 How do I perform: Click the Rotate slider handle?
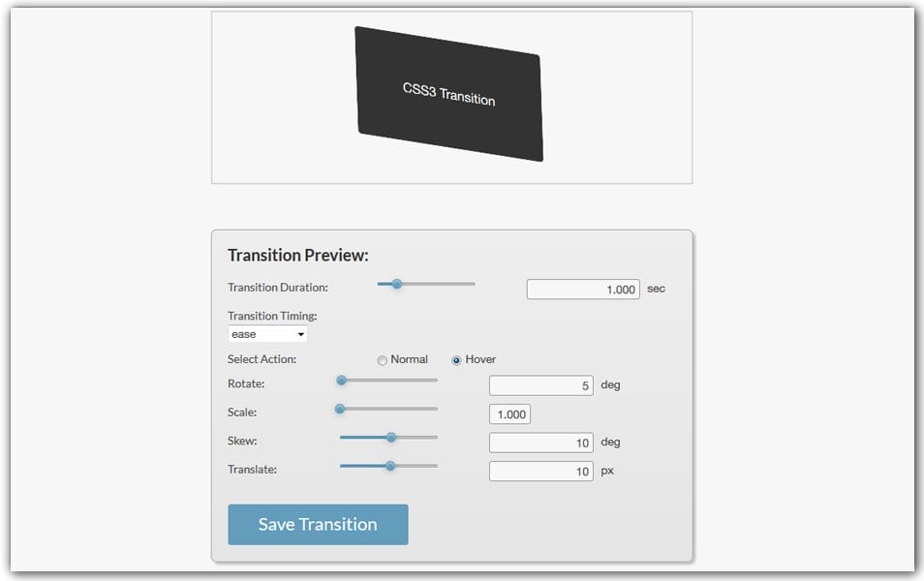pyautogui.click(x=341, y=381)
